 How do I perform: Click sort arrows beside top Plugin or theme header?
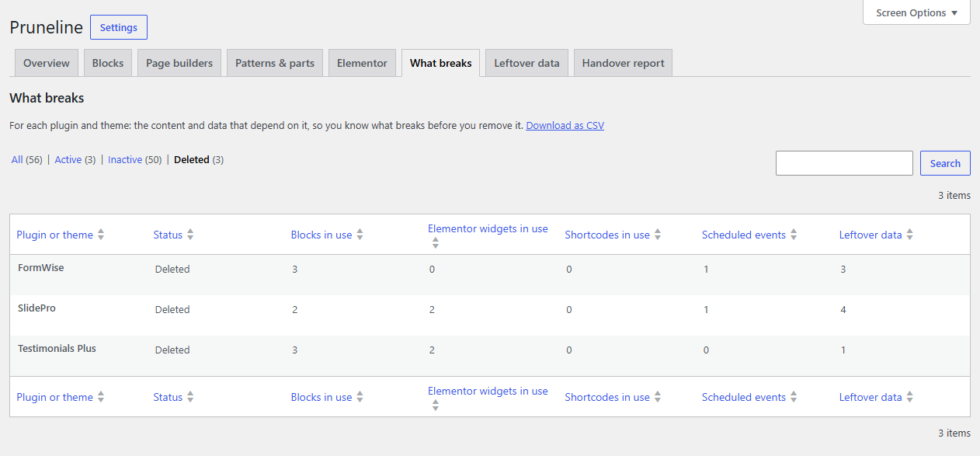tap(101, 235)
